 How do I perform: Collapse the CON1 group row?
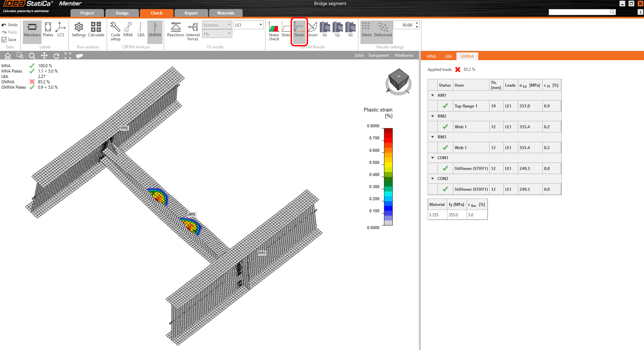coord(433,158)
